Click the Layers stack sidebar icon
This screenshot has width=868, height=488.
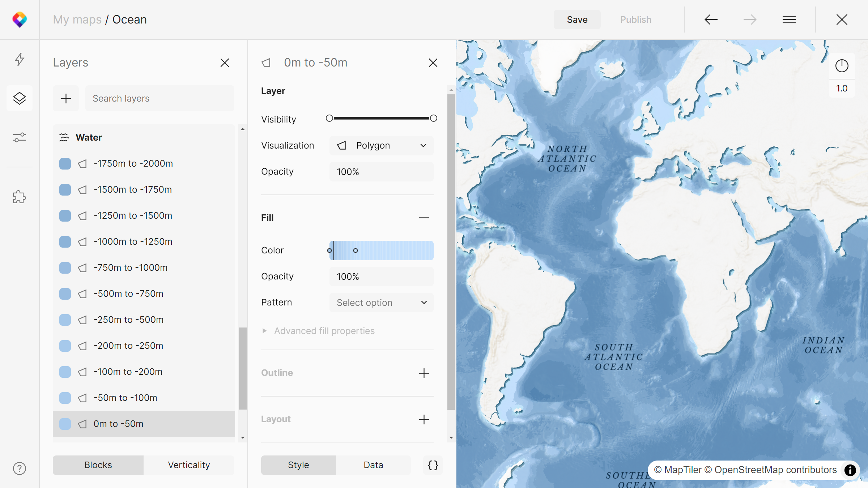[20, 98]
